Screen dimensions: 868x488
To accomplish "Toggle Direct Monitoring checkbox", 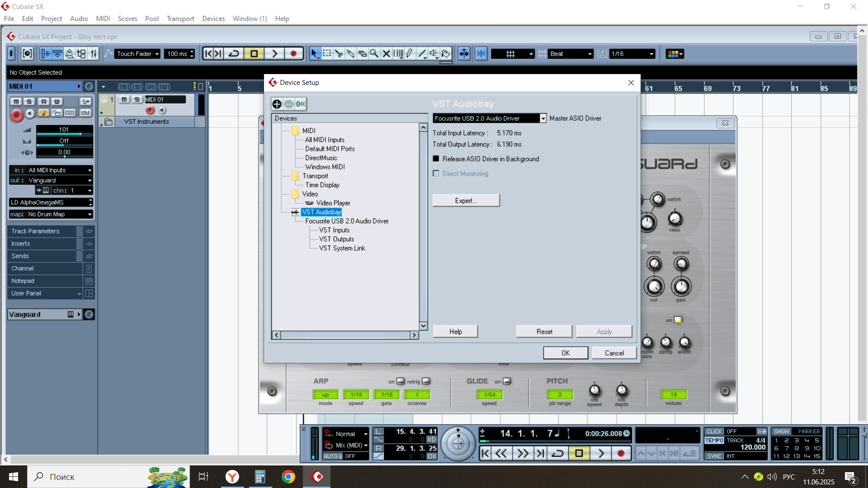I will (436, 174).
